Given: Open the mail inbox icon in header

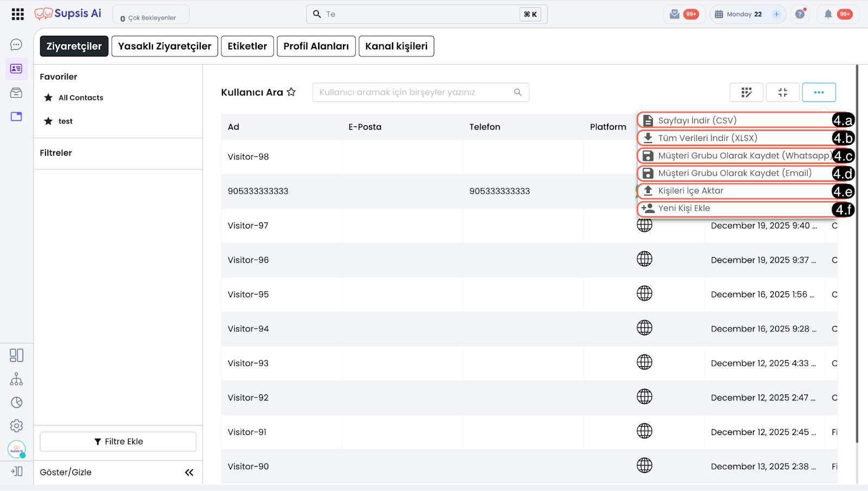Looking at the screenshot, I should 674,14.
